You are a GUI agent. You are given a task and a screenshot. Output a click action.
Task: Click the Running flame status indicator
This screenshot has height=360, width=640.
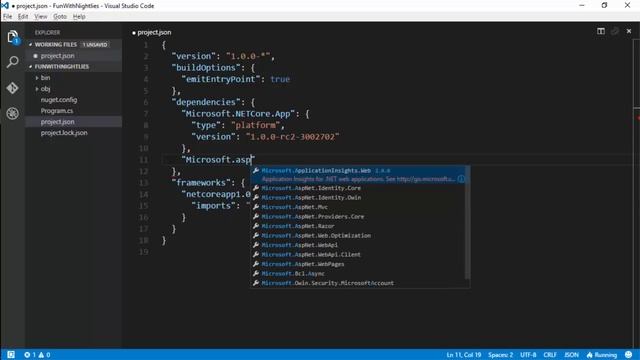602,355
